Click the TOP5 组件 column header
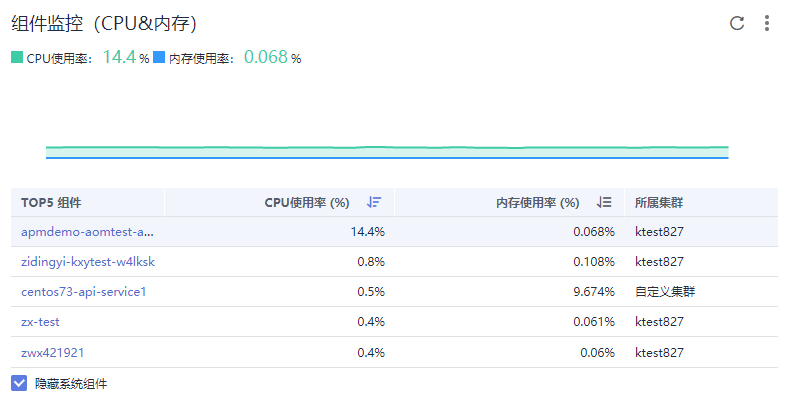This screenshot has width=796, height=400. click(51, 202)
